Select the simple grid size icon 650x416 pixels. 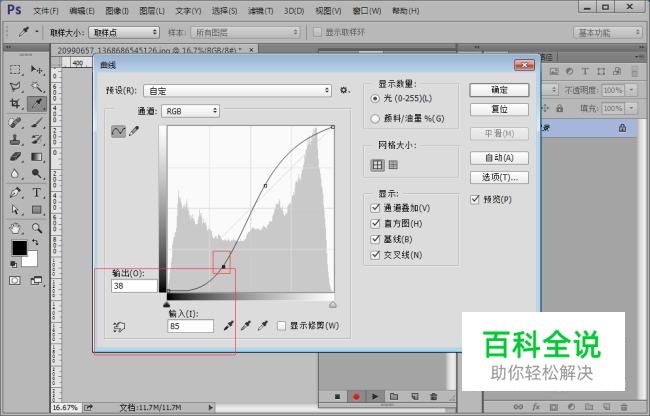pos(377,165)
